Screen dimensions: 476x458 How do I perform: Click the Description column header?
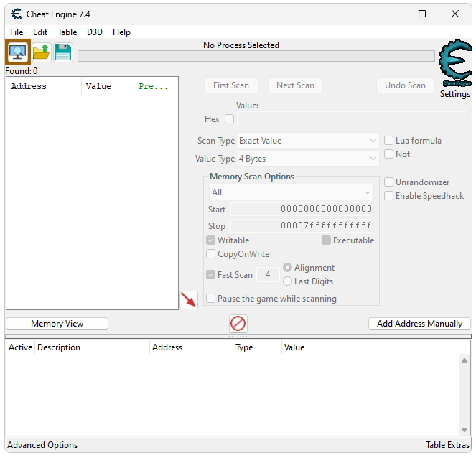(93, 347)
